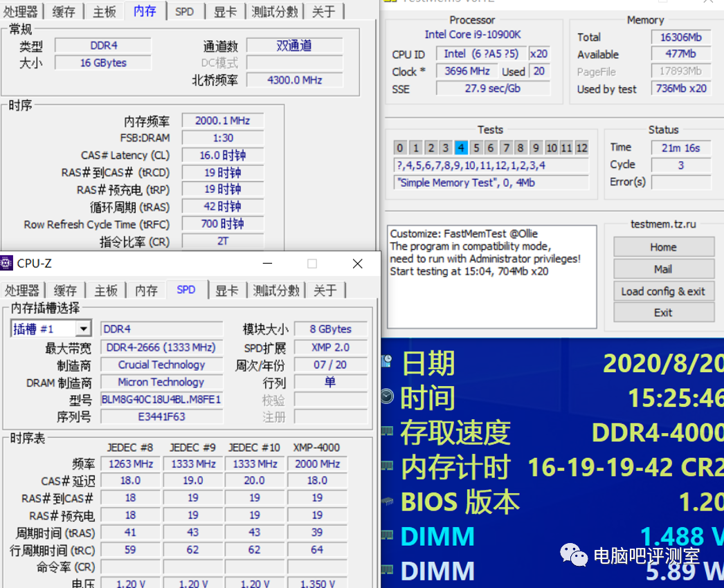Select test 12 tile in the Tests grid
This screenshot has width=724, height=588.
click(581, 147)
